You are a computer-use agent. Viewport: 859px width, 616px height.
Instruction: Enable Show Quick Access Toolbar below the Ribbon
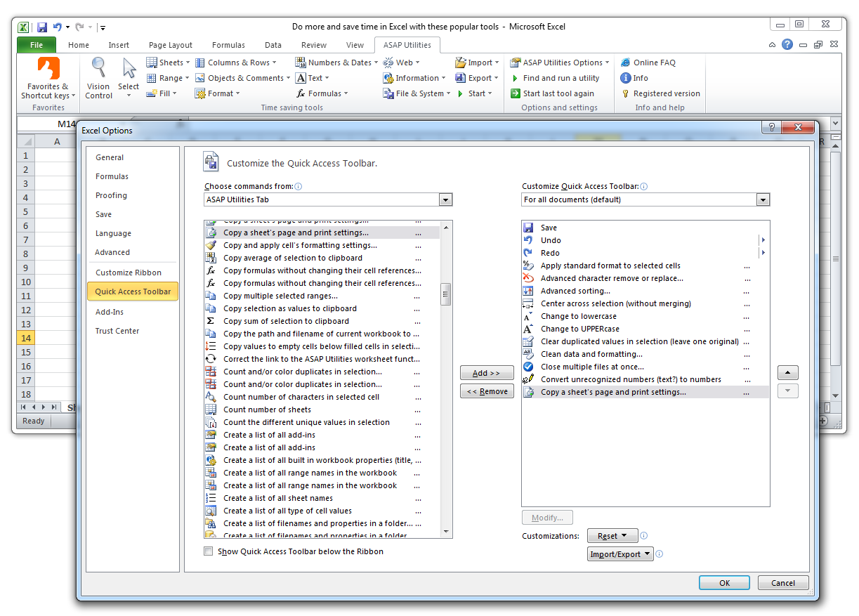point(208,551)
